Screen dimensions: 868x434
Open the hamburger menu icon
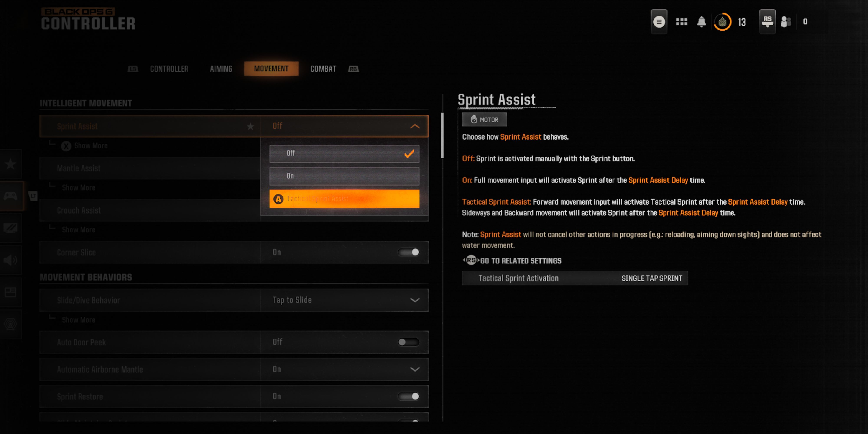[659, 22]
